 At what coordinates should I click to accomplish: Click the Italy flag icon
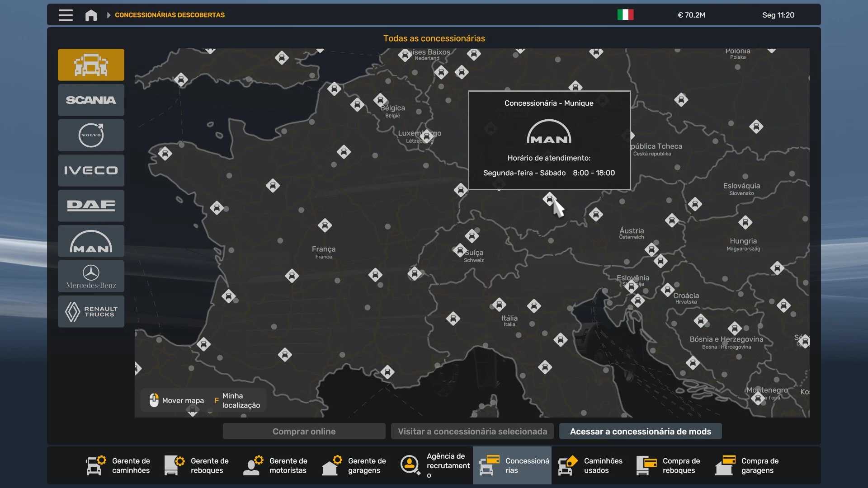click(x=625, y=15)
